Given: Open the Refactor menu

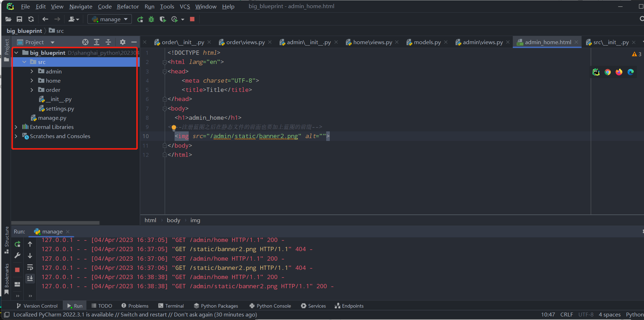Looking at the screenshot, I should tap(128, 6).
